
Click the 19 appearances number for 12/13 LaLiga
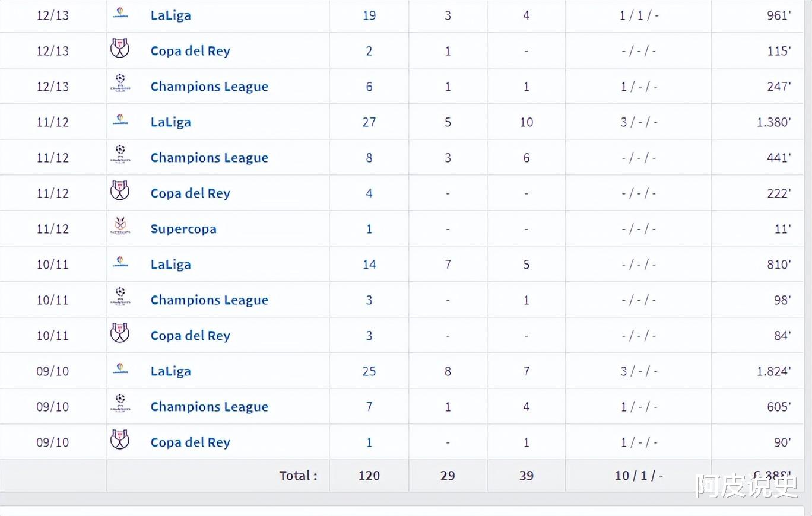pos(369,15)
